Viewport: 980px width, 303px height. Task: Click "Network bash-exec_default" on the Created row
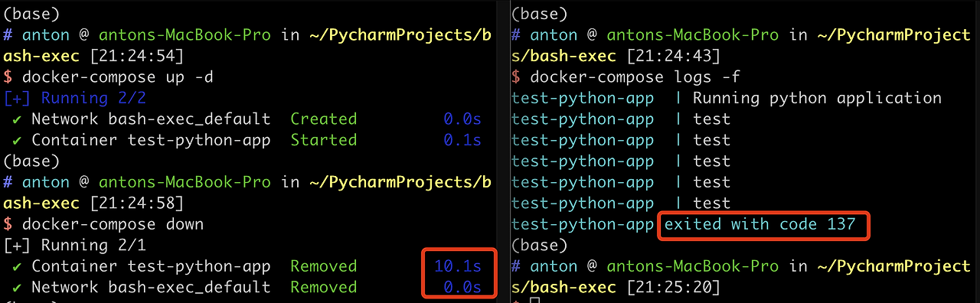[x=151, y=119]
